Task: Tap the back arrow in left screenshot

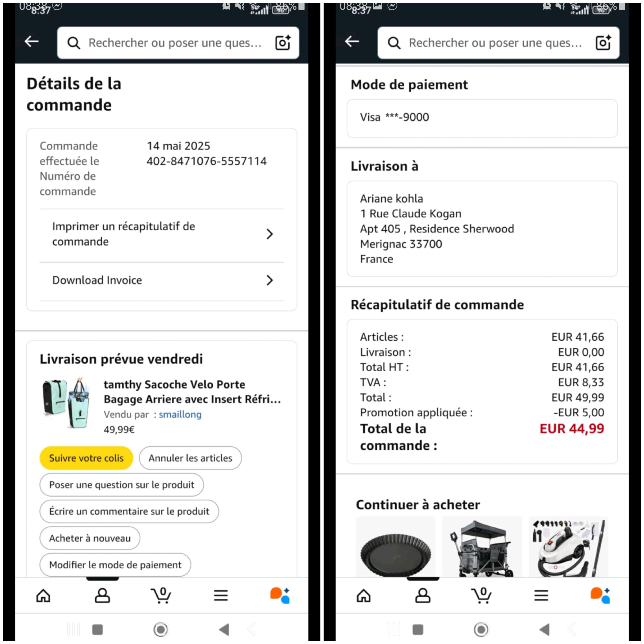Action: coord(32,42)
